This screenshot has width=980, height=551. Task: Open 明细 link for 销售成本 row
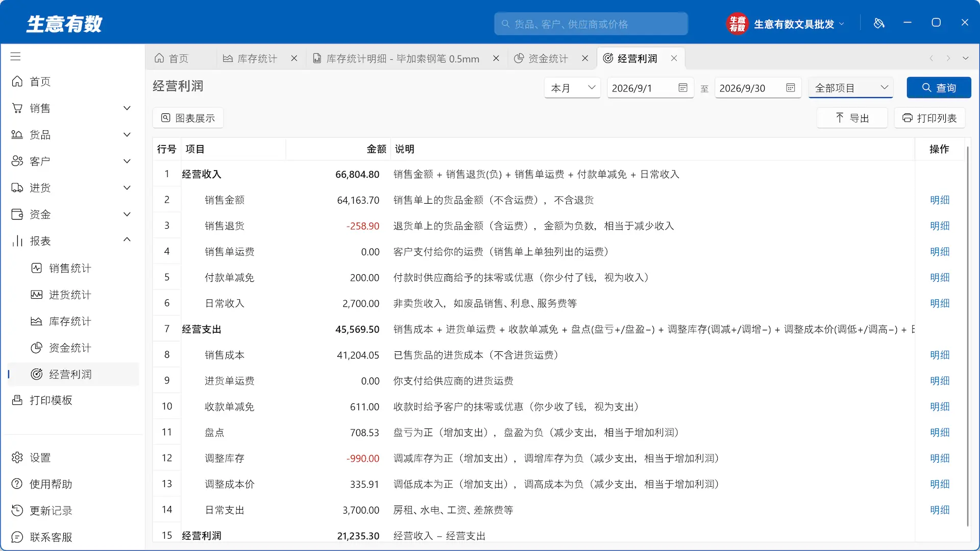click(940, 355)
